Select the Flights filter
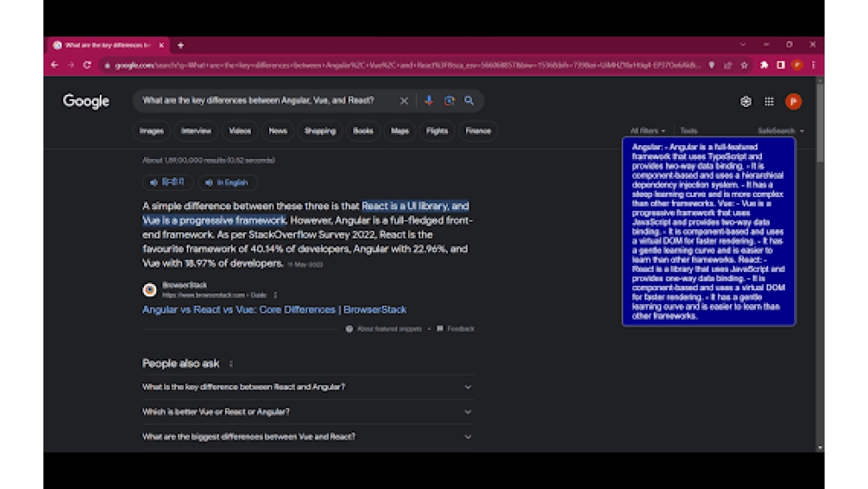This screenshot has height=489, width=868. tap(437, 131)
